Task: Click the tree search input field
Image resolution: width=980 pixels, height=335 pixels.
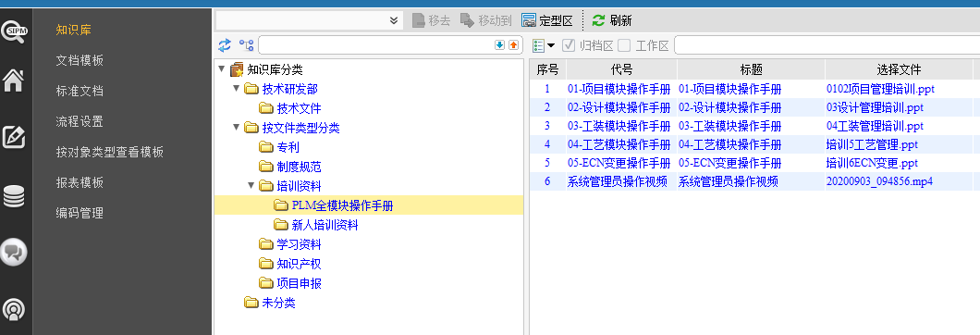Action: point(375,45)
